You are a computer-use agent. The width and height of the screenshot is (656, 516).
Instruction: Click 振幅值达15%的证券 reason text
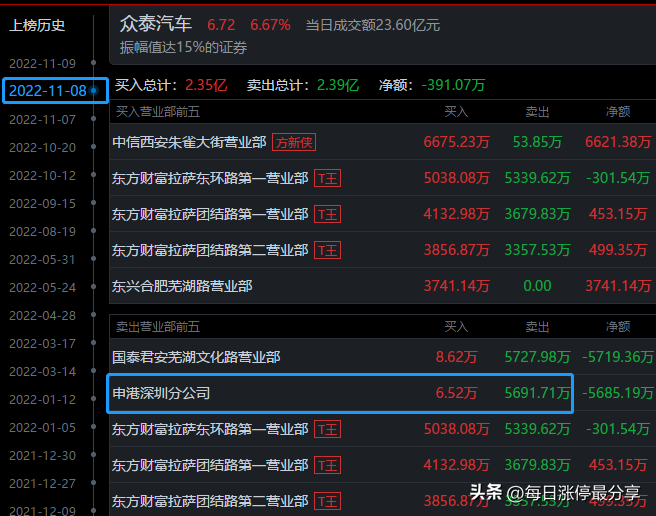coord(183,47)
